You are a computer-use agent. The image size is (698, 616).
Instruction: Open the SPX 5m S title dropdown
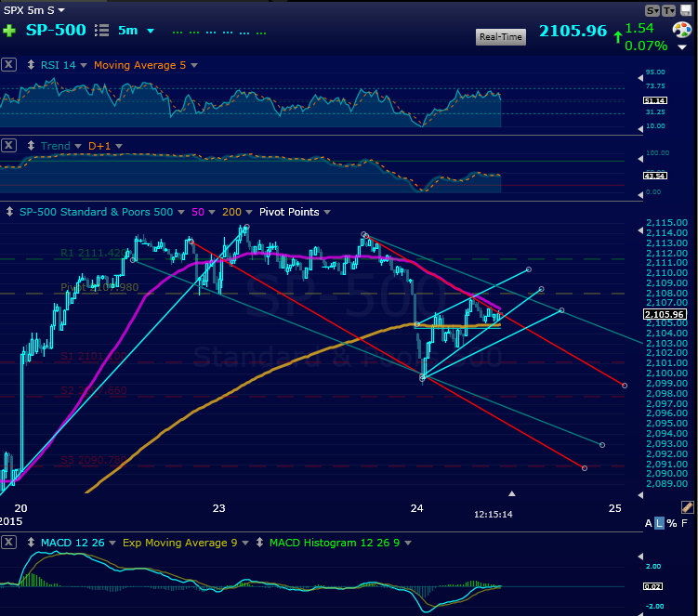click(61, 10)
